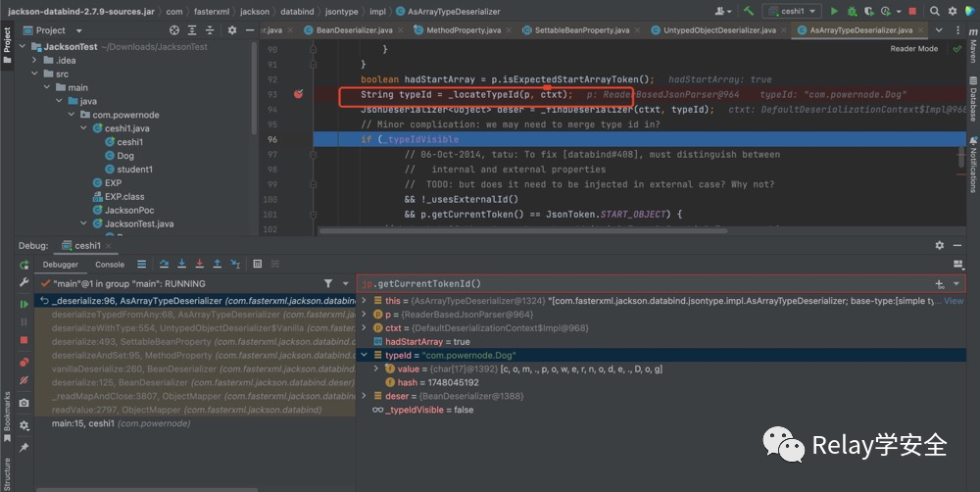
Task: Collapse the typeId variable node
Action: [x=365, y=355]
